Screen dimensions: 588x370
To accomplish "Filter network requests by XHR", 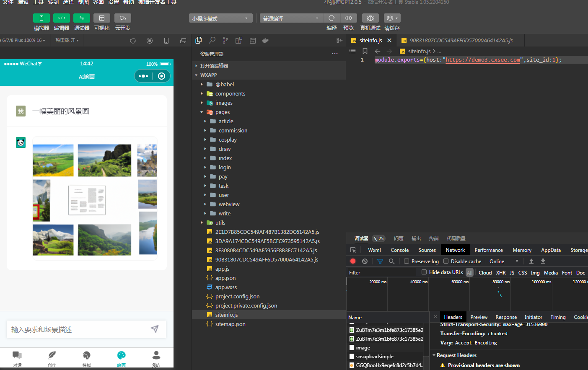I will tap(501, 272).
